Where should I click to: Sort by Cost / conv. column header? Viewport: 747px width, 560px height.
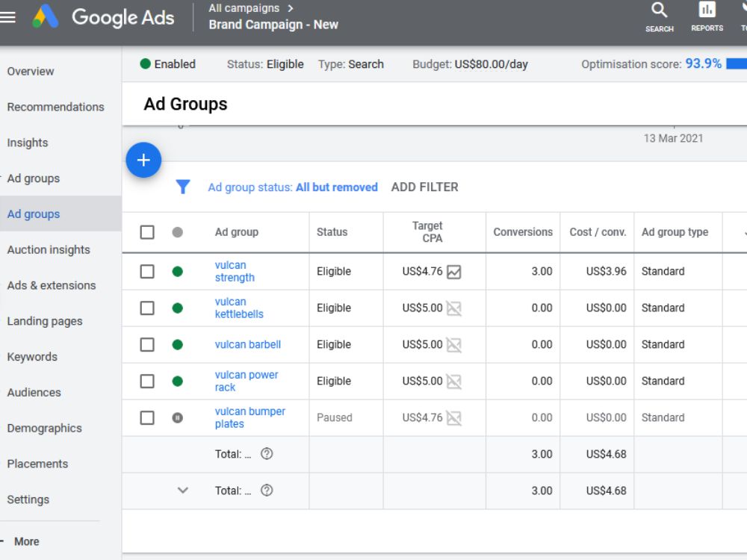click(x=598, y=232)
